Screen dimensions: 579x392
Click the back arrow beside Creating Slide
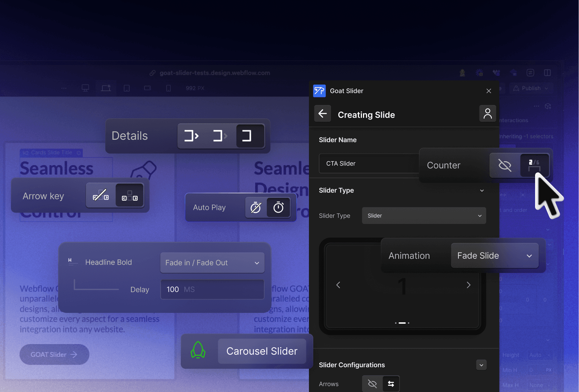[322, 114]
